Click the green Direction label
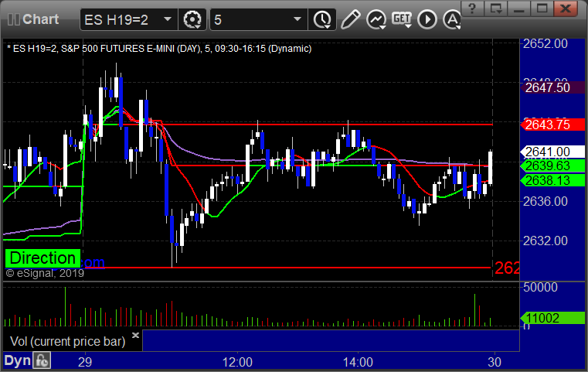The width and height of the screenshot is (588, 372). (x=42, y=258)
